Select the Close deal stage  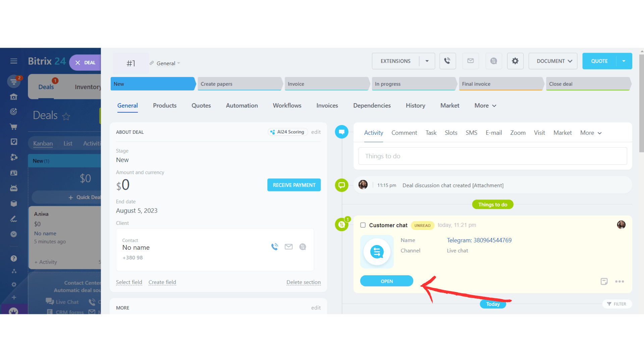pyautogui.click(x=588, y=84)
